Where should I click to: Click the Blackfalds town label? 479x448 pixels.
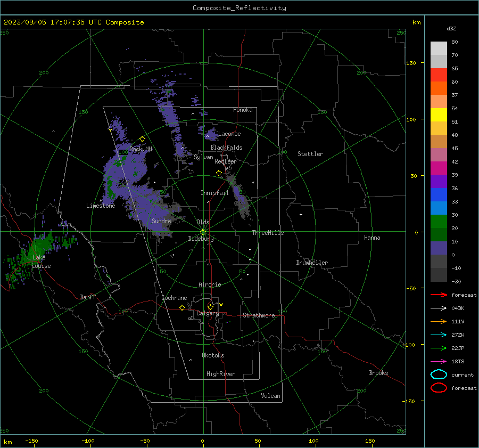226,148
